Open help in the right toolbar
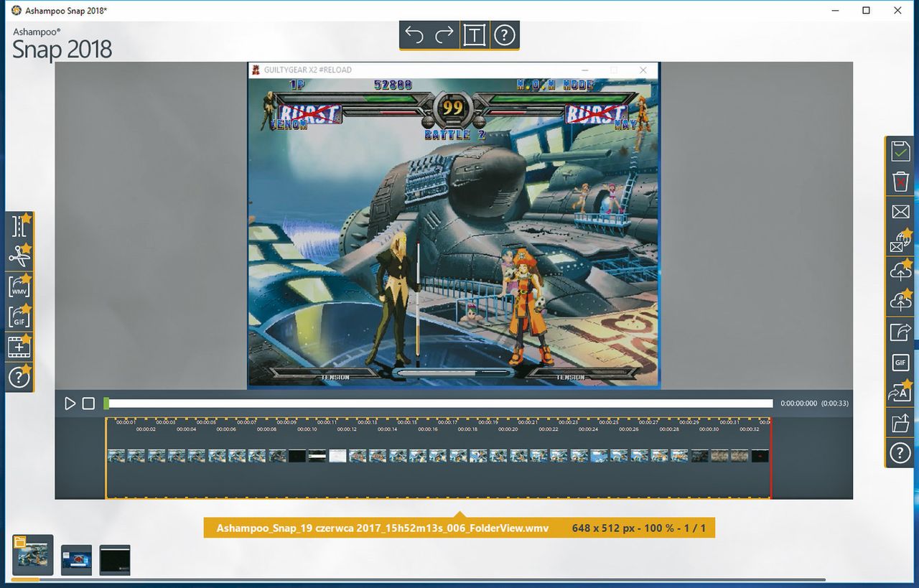This screenshot has height=588, width=919. tap(900, 453)
